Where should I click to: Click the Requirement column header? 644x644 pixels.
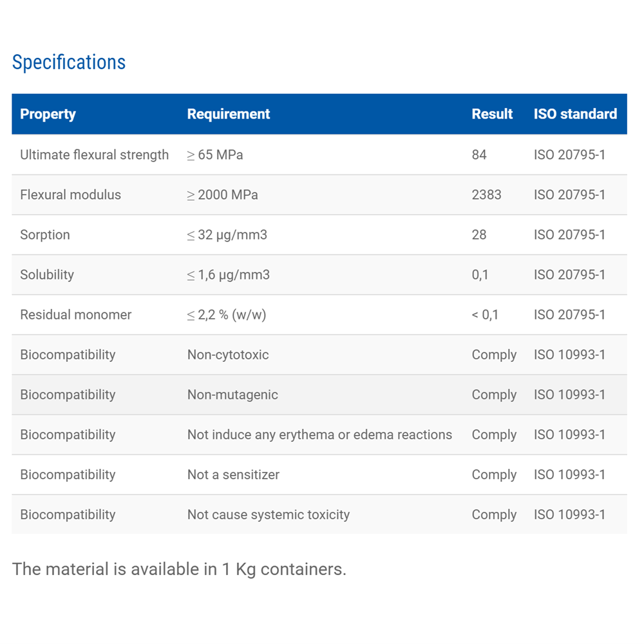(228, 115)
